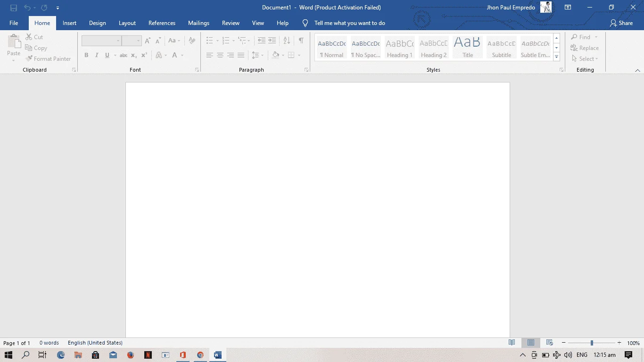Align text left
644x362 pixels.
pyautogui.click(x=210, y=55)
